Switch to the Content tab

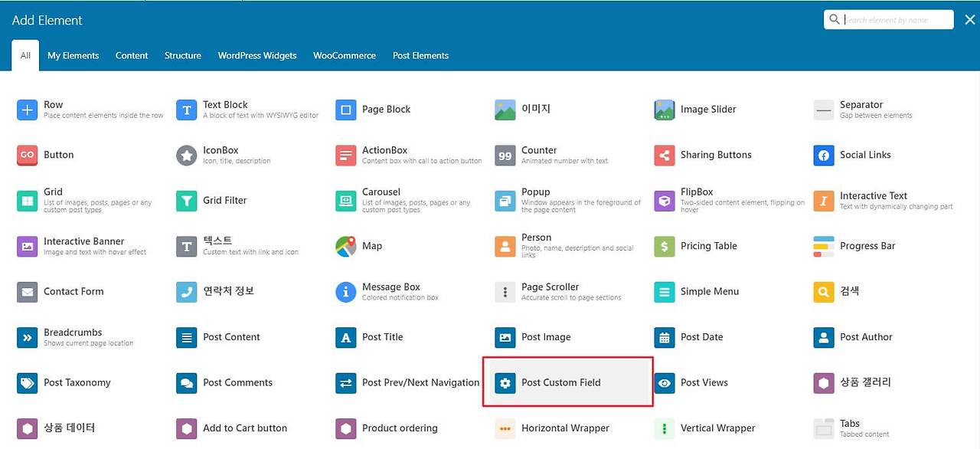click(132, 56)
